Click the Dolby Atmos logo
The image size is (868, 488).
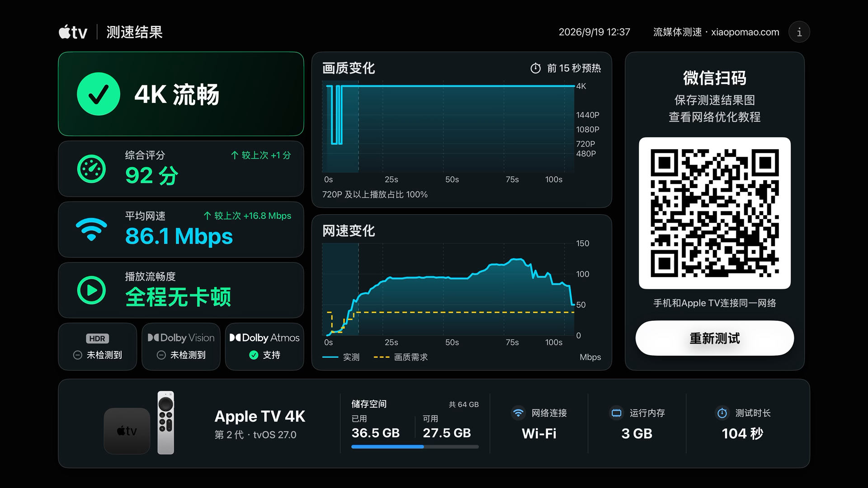coord(264,338)
